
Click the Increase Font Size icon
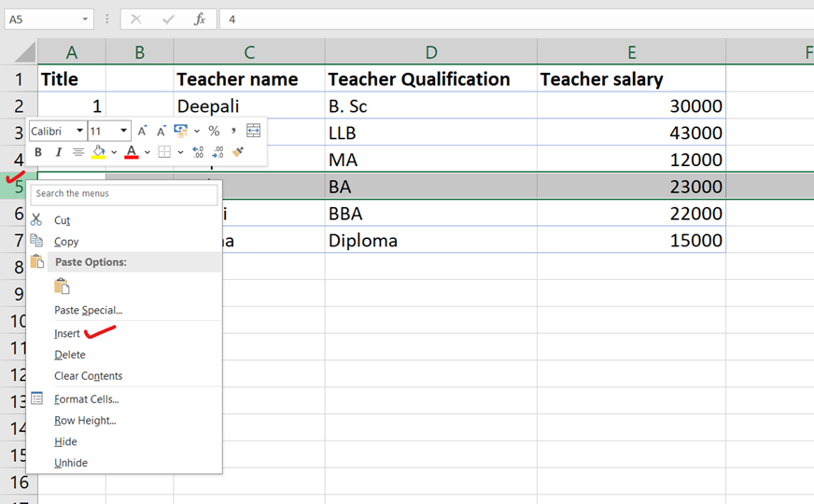coord(143,132)
